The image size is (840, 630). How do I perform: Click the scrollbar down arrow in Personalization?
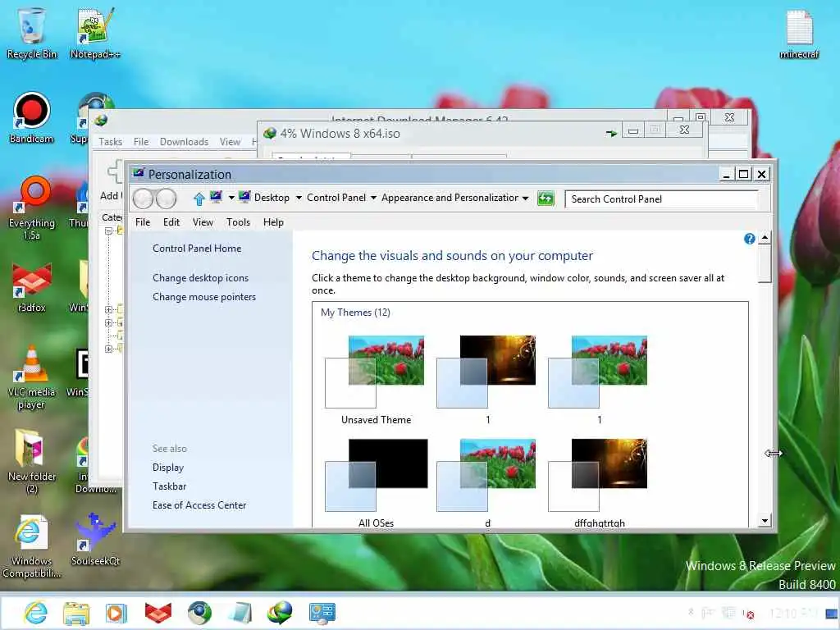pos(765,520)
